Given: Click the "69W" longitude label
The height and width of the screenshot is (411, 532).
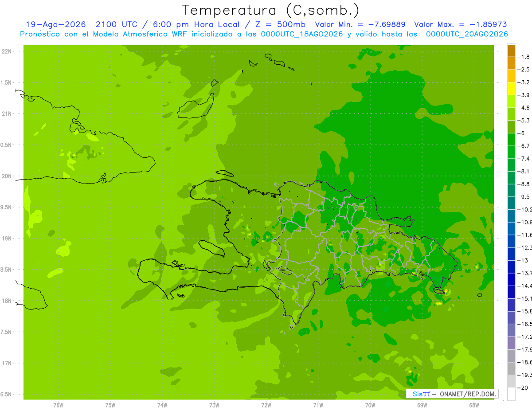Looking at the screenshot, I should pyautogui.click(x=422, y=405).
